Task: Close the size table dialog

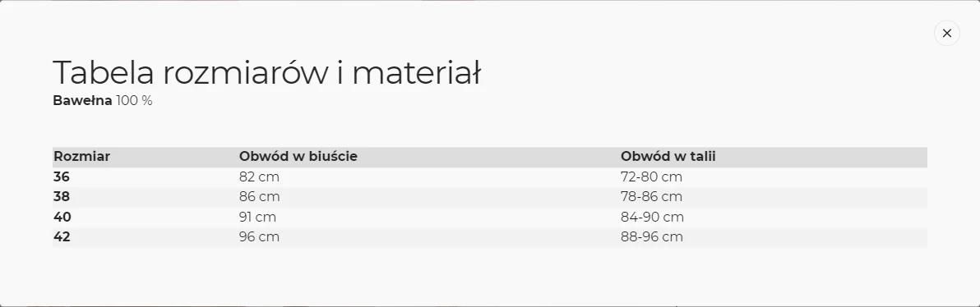Action: [946, 33]
